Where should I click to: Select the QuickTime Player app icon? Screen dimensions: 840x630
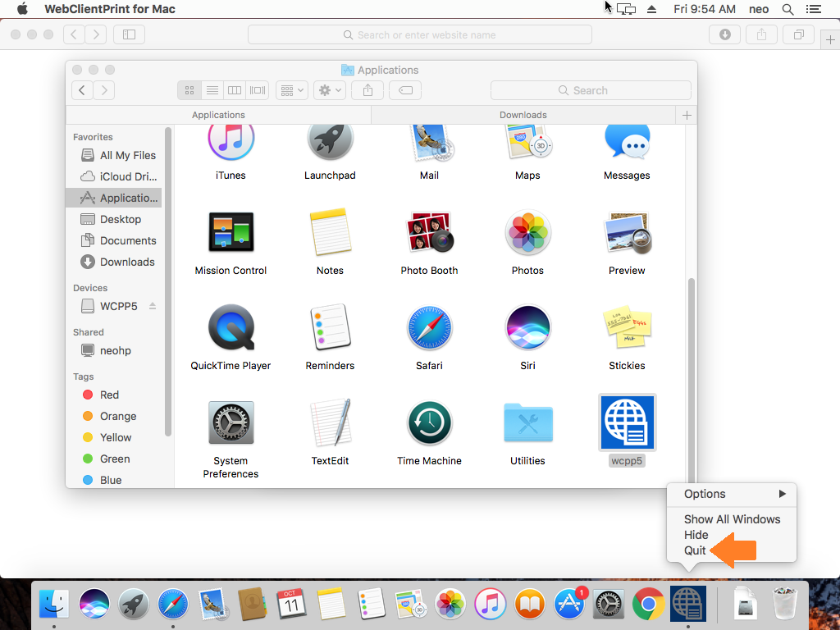(231, 326)
